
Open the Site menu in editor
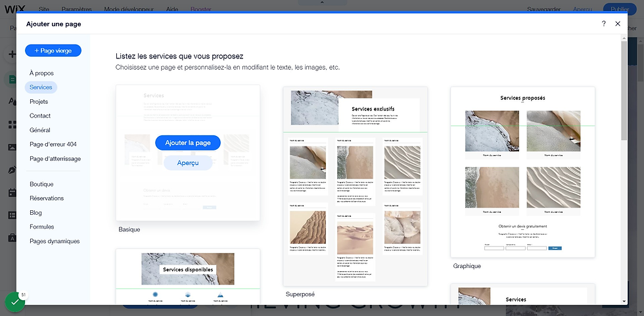[44, 9]
